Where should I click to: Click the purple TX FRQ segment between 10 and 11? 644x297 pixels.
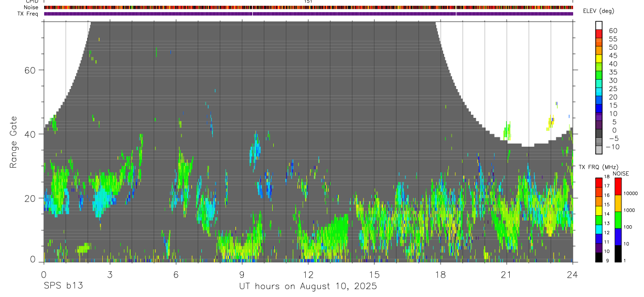coord(599,248)
